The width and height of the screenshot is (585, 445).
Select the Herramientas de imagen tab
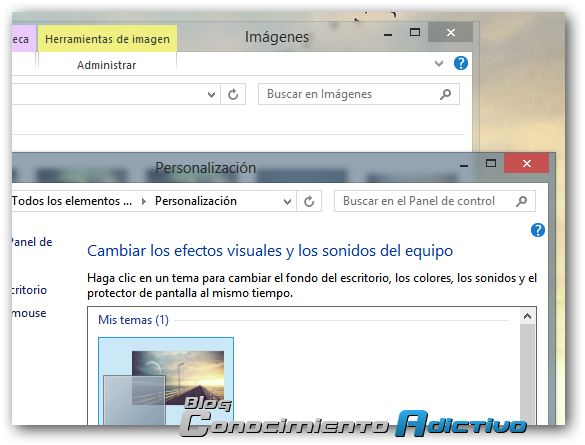[107, 39]
